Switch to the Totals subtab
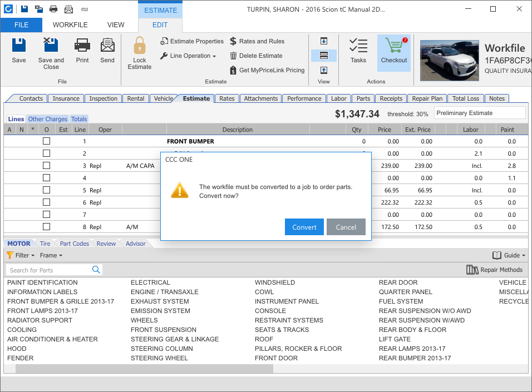Viewport: 532px width, 392px height. [x=79, y=119]
